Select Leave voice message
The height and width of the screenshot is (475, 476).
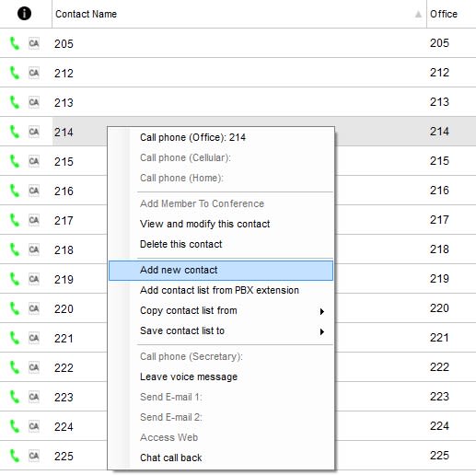pyautogui.click(x=221, y=377)
